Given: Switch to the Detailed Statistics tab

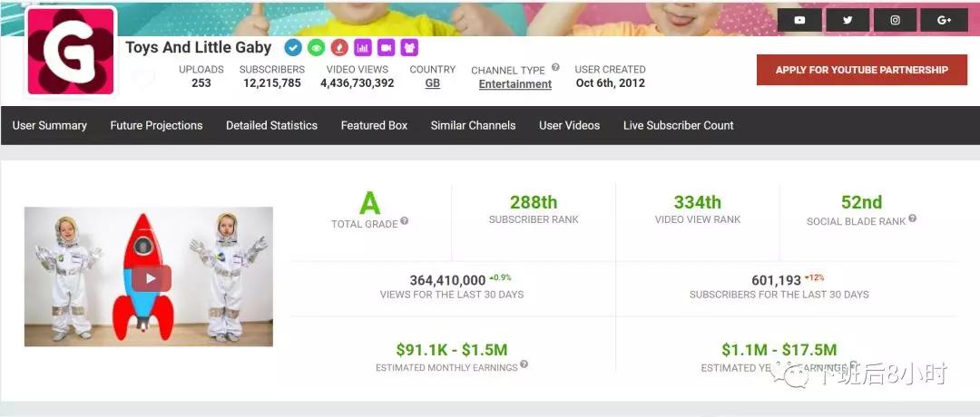Looking at the screenshot, I should tap(271, 125).
